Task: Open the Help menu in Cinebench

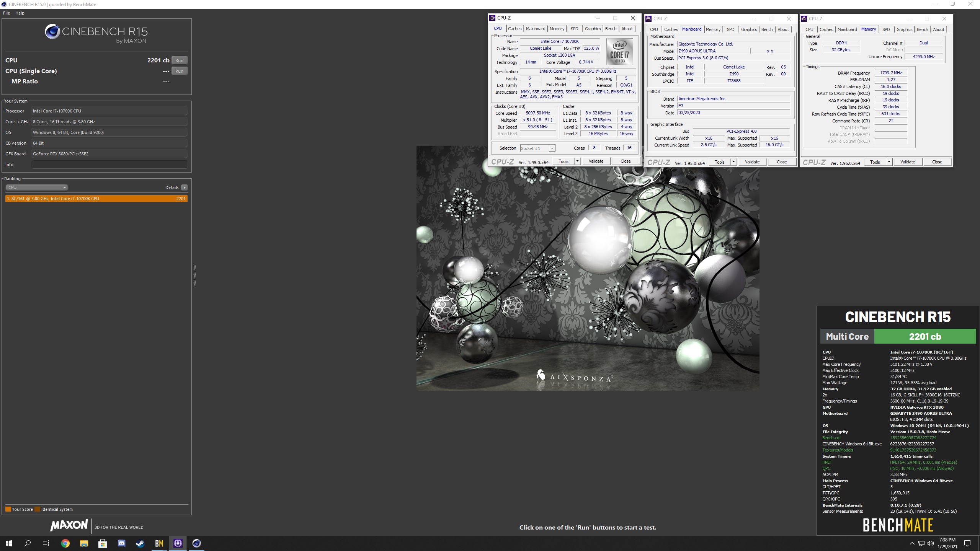Action: click(20, 13)
